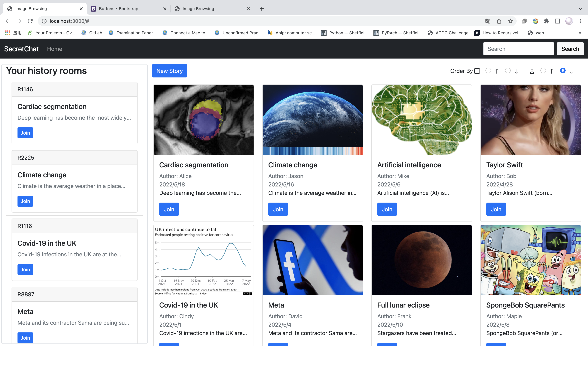Screen dimensions: 588x368
Task: Join the Cardiac segmentation story card
Action: click(169, 209)
